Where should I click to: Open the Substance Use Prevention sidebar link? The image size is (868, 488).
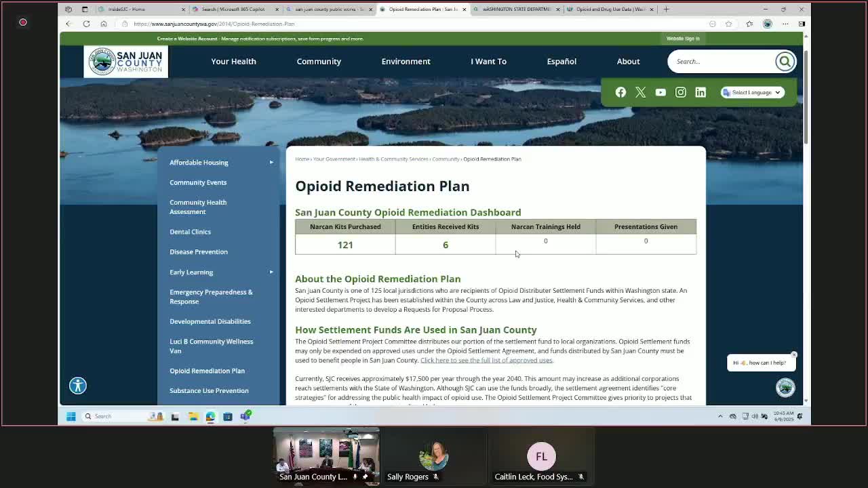(x=209, y=390)
